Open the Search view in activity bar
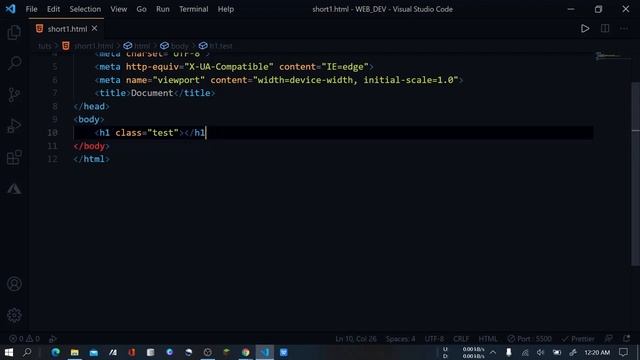The width and height of the screenshot is (640, 360). (x=14, y=63)
